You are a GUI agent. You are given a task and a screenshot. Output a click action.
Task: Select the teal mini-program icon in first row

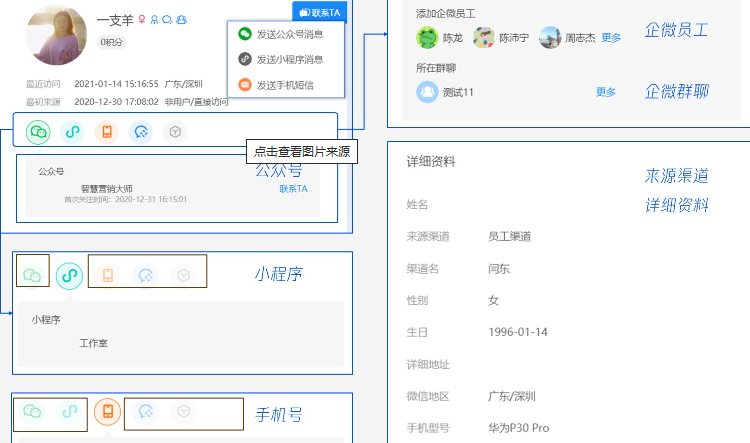[x=73, y=132]
